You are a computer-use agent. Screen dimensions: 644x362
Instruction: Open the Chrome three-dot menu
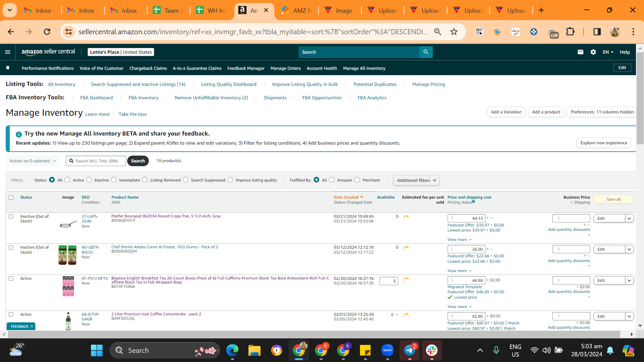[x=633, y=32]
